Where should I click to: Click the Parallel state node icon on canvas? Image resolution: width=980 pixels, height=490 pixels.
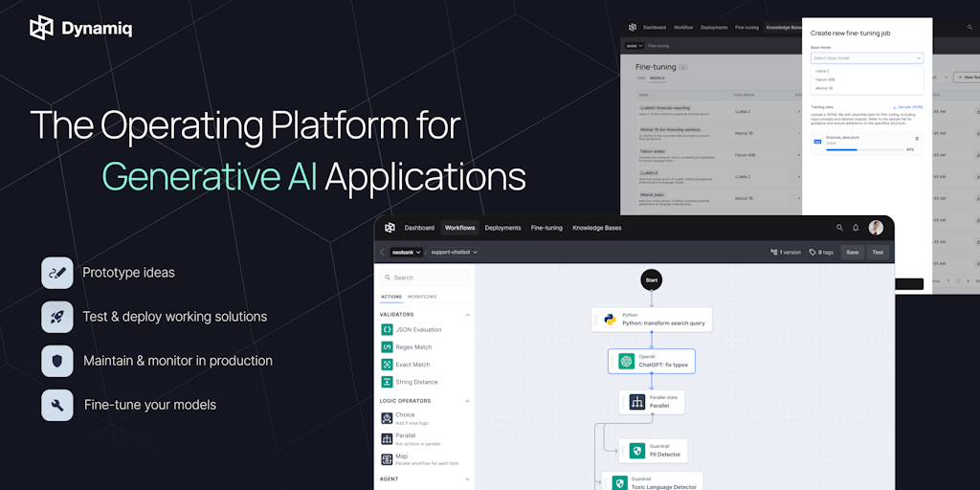636,402
